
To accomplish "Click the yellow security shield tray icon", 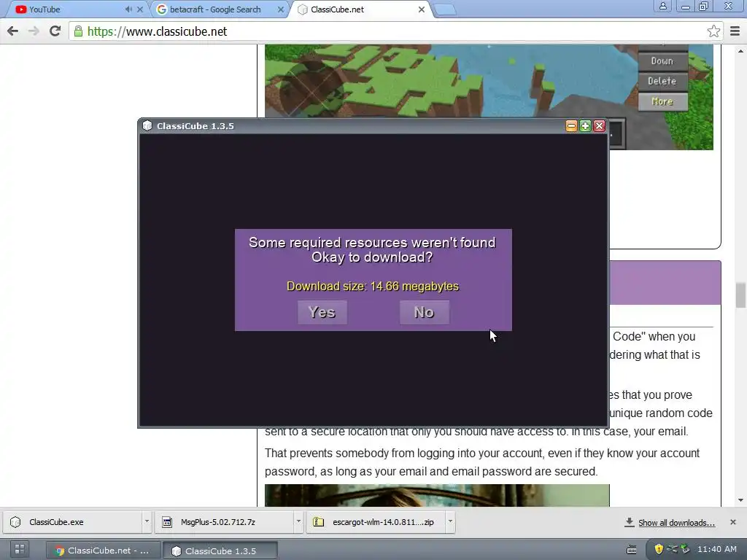I will click(x=659, y=550).
